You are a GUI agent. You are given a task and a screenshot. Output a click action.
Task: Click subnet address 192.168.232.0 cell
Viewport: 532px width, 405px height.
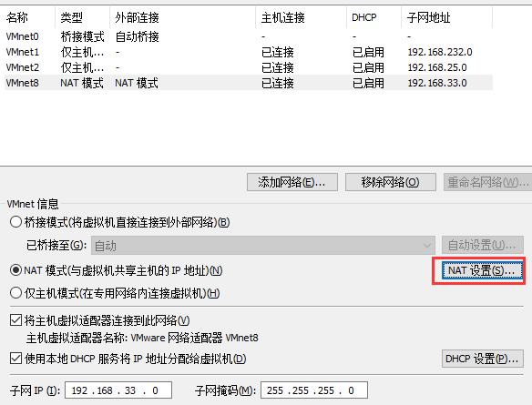click(440, 52)
